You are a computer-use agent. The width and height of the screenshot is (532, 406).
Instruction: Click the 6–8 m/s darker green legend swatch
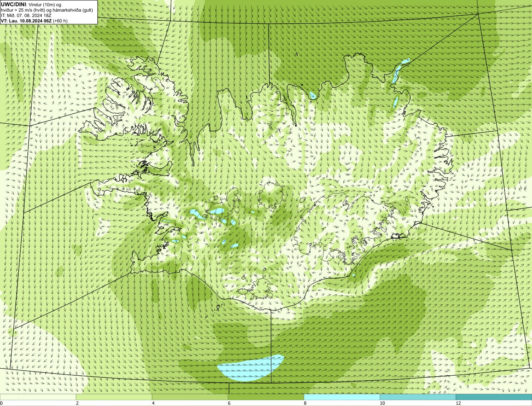coord(266,397)
